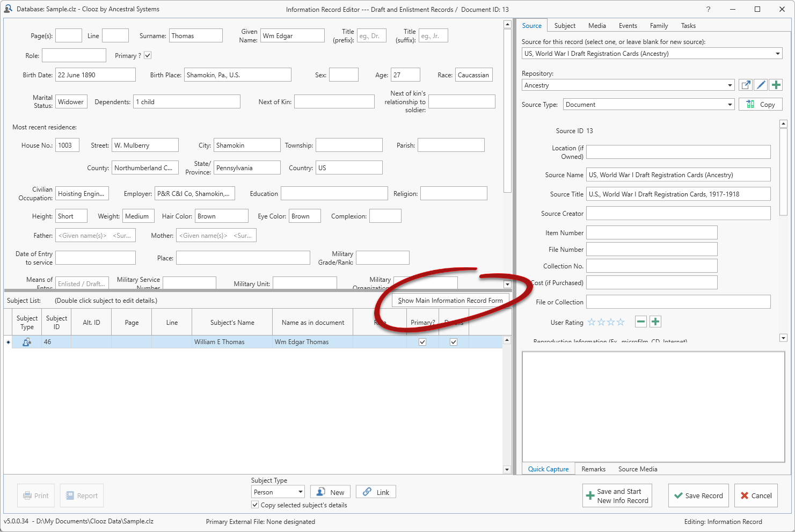Open the Subject Type Person dropdown
This screenshot has height=532, width=795.
(300, 492)
